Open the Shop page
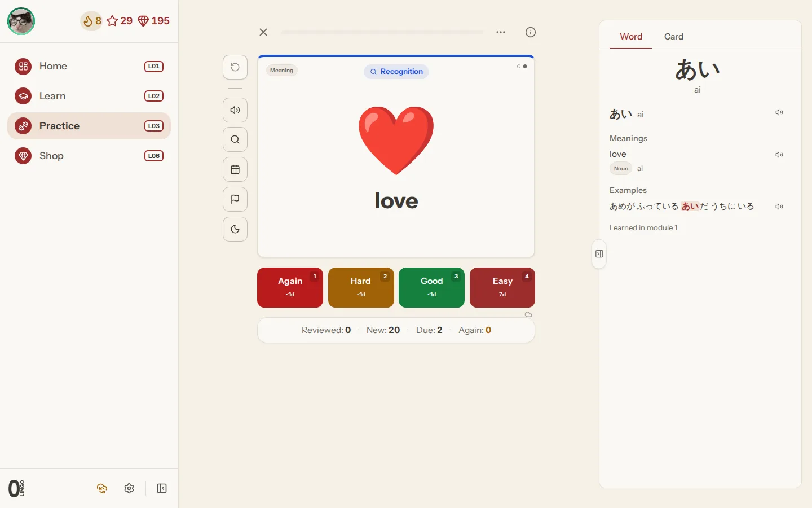The image size is (812, 508). (x=89, y=156)
